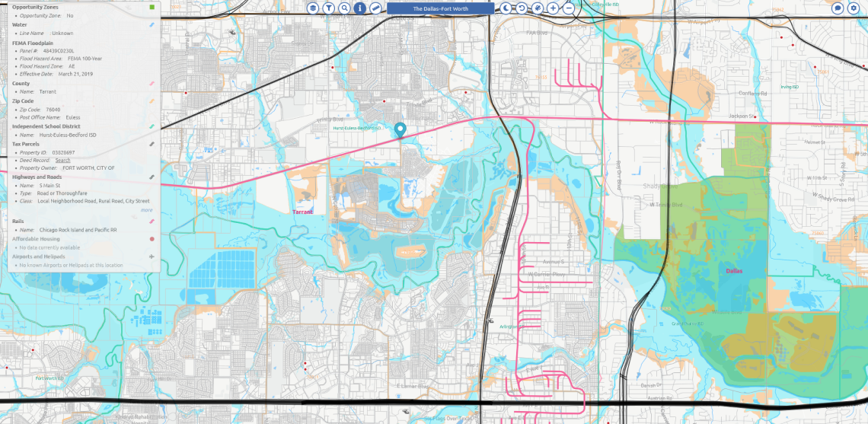Open the map layers panel
Screen dimensions: 868x424
[313, 8]
